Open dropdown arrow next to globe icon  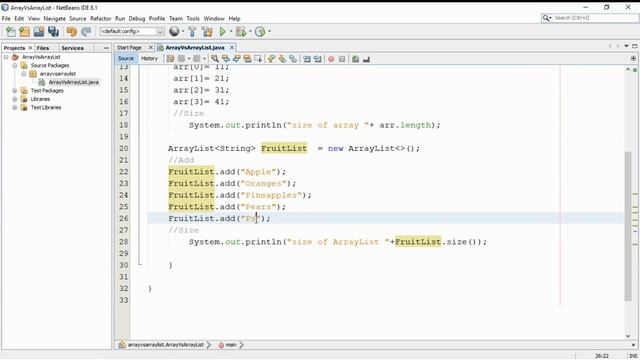tap(182, 31)
